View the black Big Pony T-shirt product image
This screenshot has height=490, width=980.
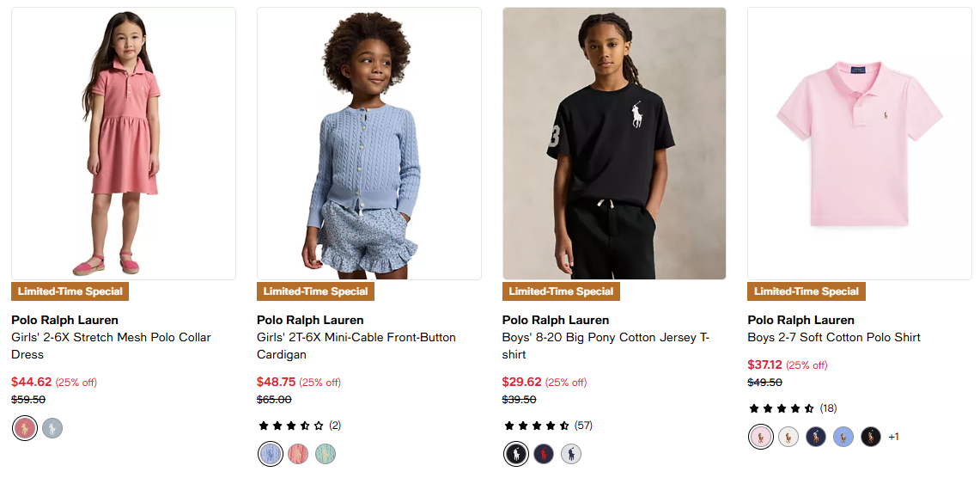click(614, 144)
